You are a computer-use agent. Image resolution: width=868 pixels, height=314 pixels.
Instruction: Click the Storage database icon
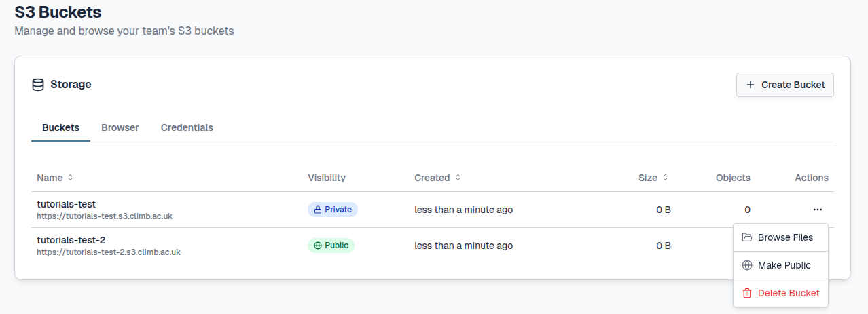[38, 85]
